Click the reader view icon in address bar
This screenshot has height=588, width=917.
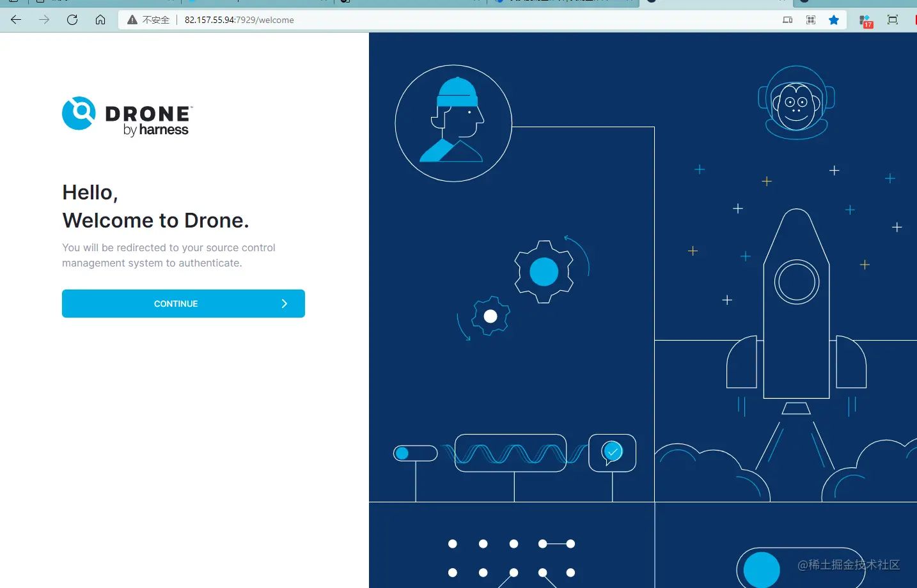pyautogui.click(x=788, y=20)
